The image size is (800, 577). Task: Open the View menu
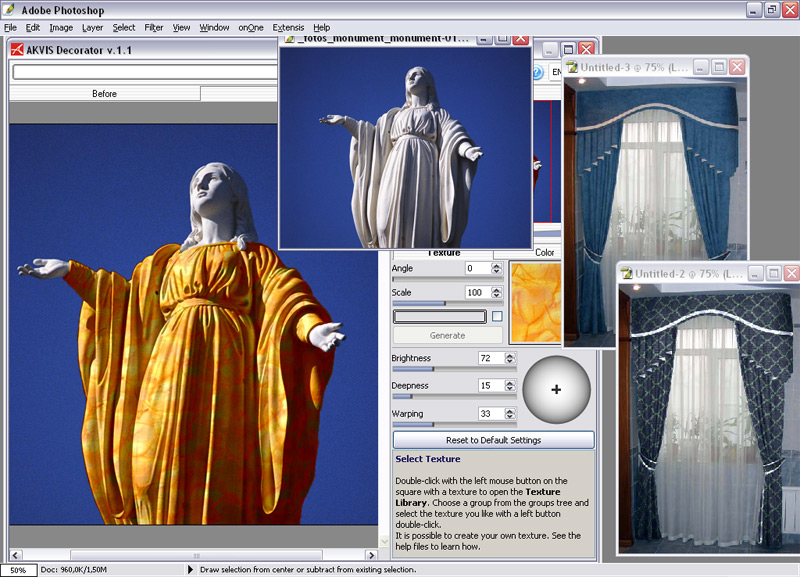click(x=181, y=28)
